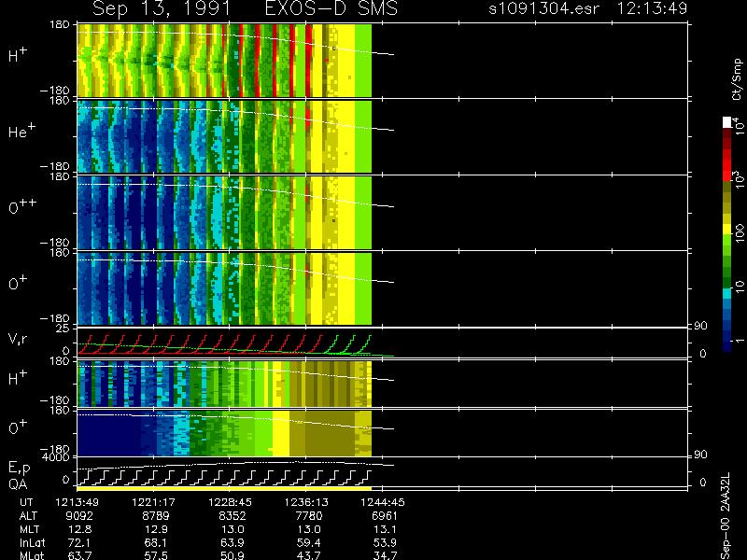Select the "V,r" panel label

pos(19,339)
